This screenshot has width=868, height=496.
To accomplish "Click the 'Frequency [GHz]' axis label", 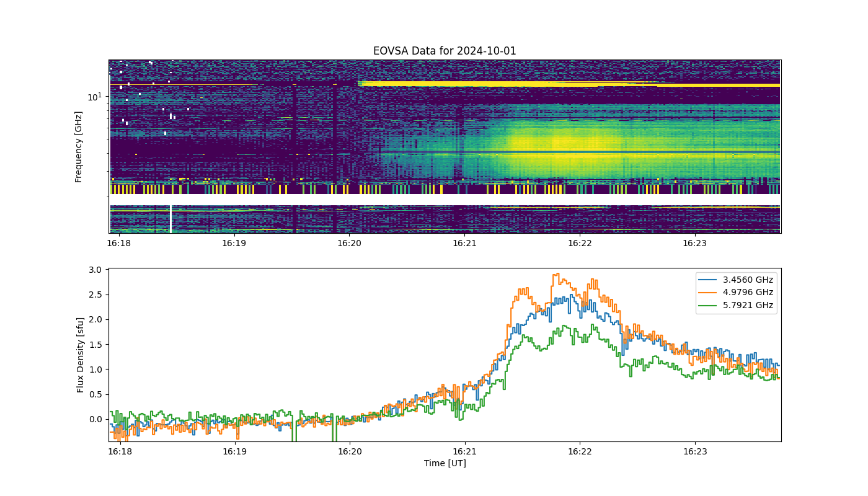I will point(79,147).
